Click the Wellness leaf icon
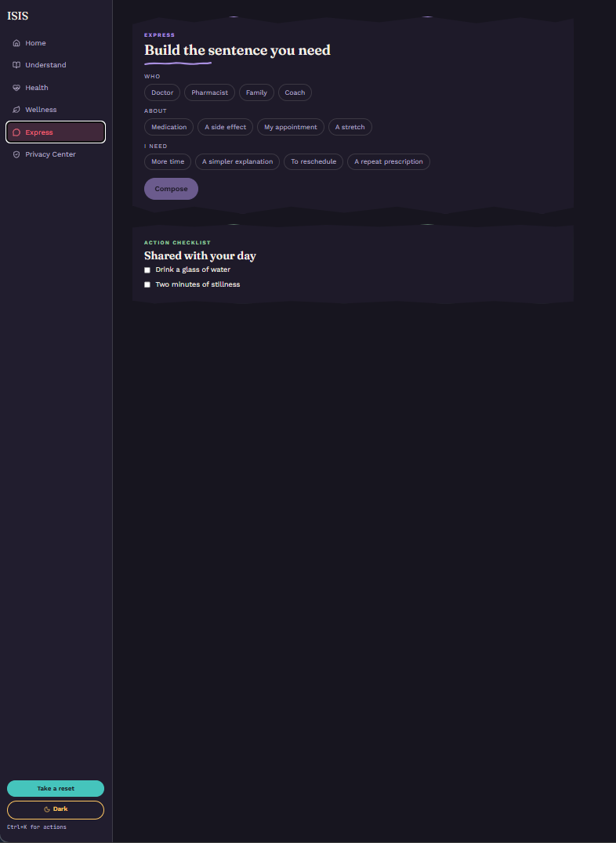This screenshot has width=616, height=843. point(16,110)
